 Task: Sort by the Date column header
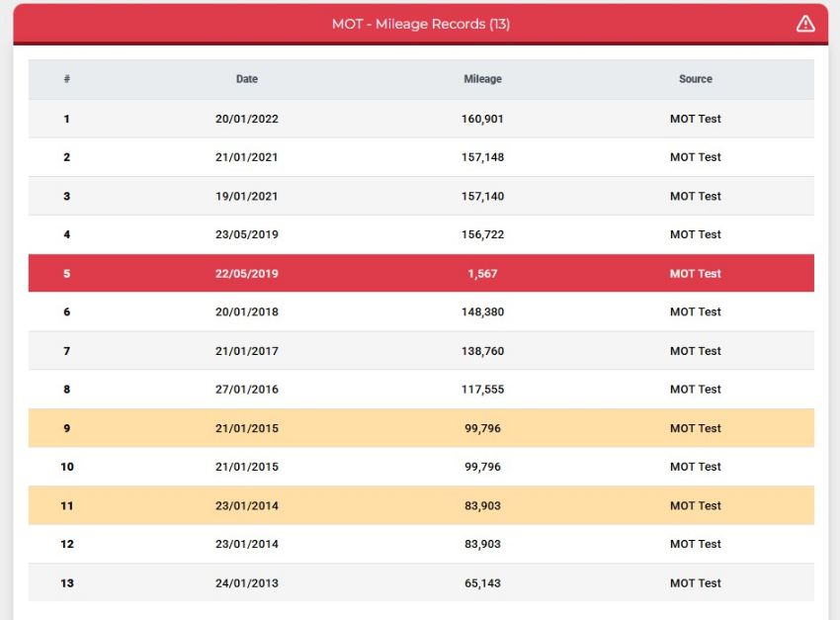pyautogui.click(x=247, y=79)
